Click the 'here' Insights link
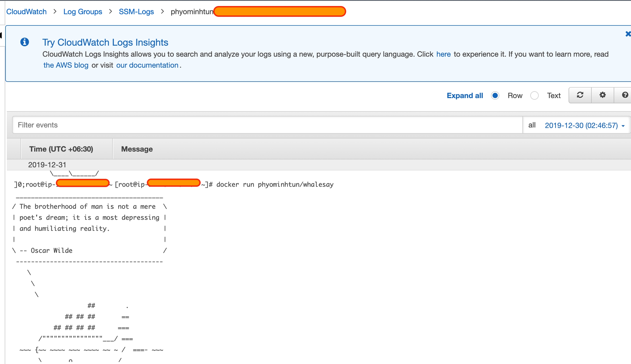The height and width of the screenshot is (364, 631). click(443, 54)
